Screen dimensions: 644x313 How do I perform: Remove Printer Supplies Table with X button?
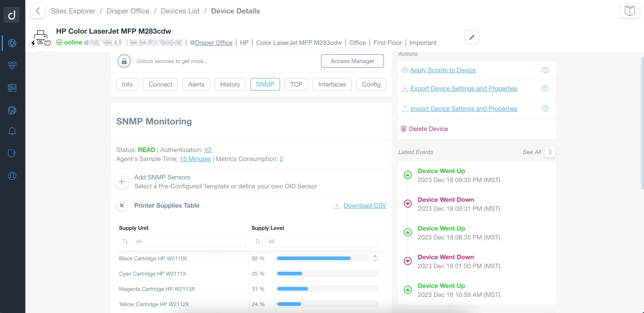(x=122, y=205)
